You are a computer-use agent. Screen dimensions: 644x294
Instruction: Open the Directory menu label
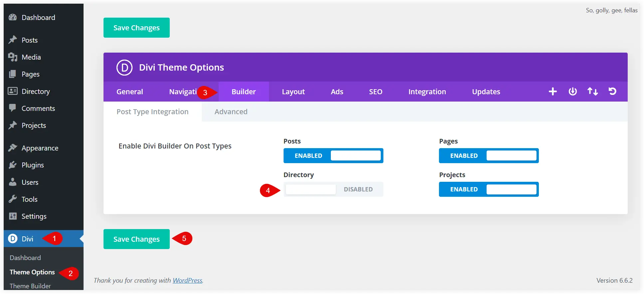coord(36,91)
